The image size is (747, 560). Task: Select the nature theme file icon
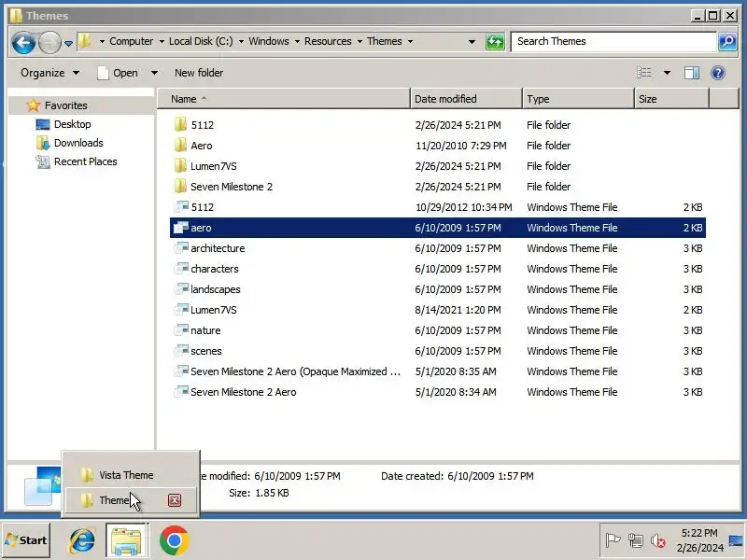181,330
